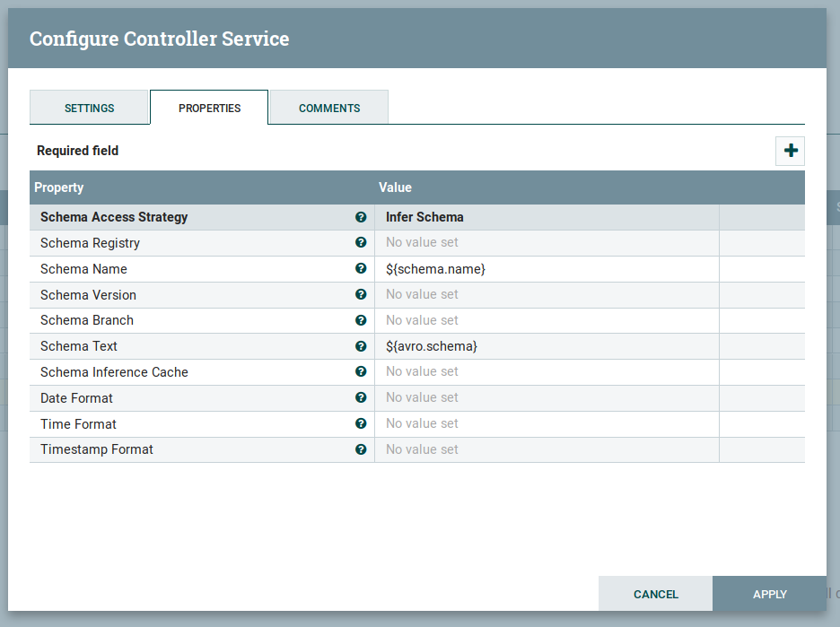Click help icon beside Timestamp Format
Screen dimensions: 840x627
coord(361,449)
